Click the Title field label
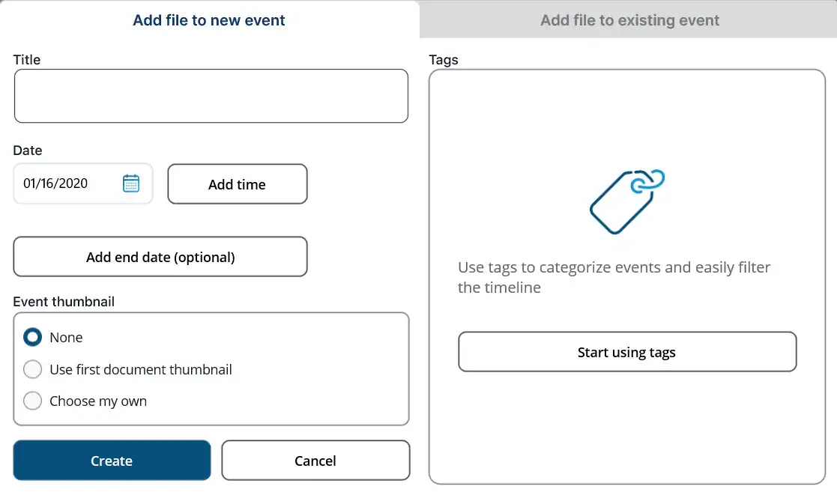The height and width of the screenshot is (504, 837). (x=27, y=60)
